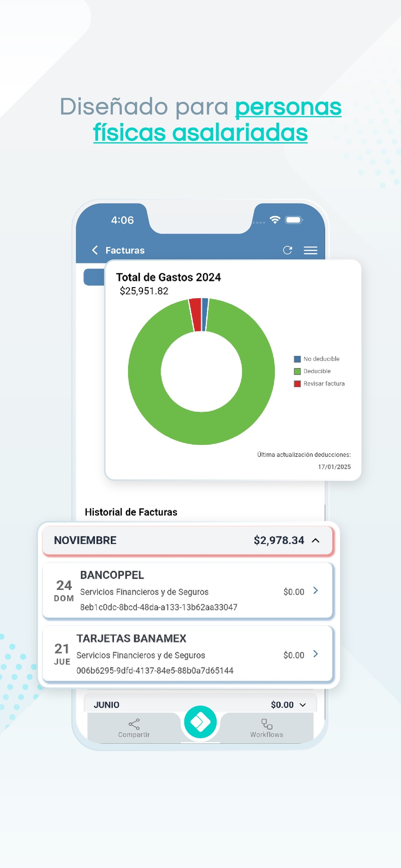Viewport: 401px width, 868px height.
Task: Tap the 24 DOM date label
Action: point(64,591)
